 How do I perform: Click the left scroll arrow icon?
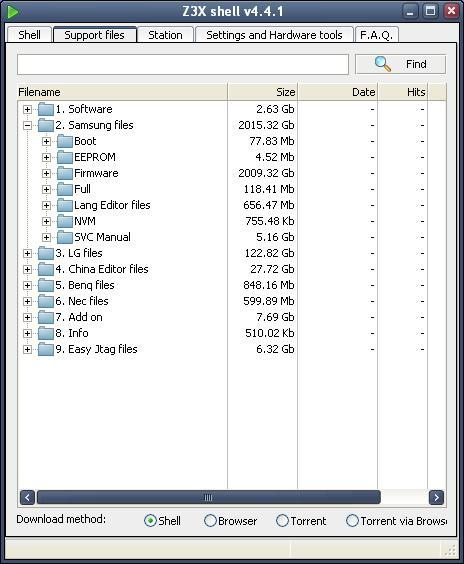pyautogui.click(x=27, y=497)
